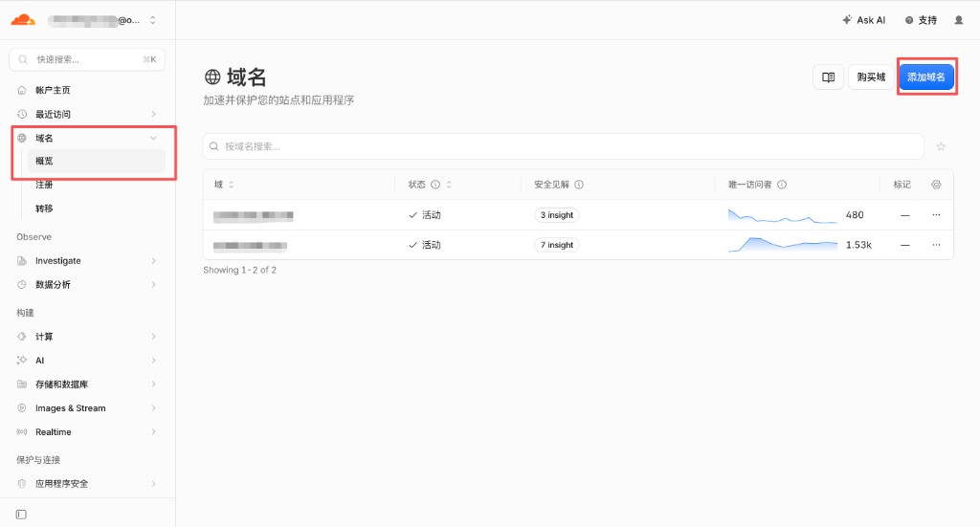Click the Ask AI sparkle button
The height and width of the screenshot is (527, 980).
click(864, 20)
